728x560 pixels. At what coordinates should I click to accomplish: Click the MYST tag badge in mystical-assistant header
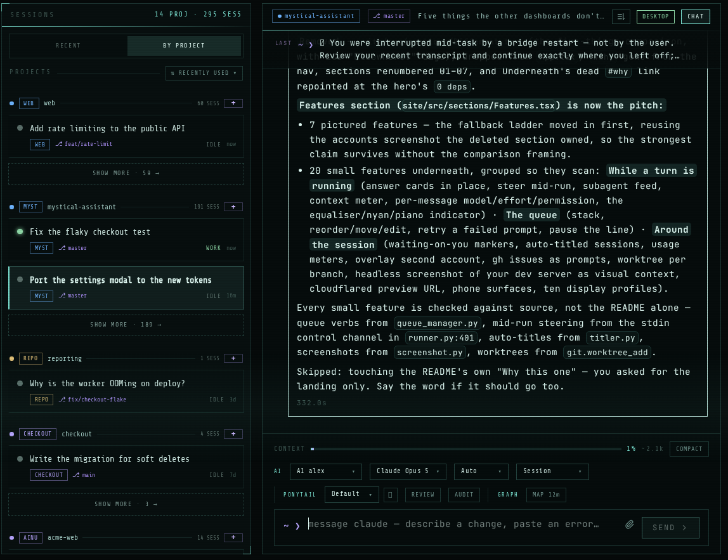[x=30, y=207]
